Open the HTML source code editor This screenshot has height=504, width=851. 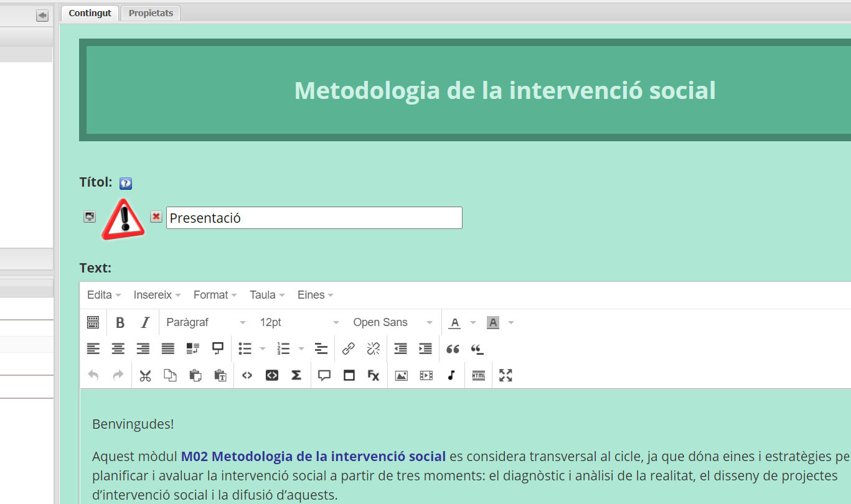[x=479, y=375]
